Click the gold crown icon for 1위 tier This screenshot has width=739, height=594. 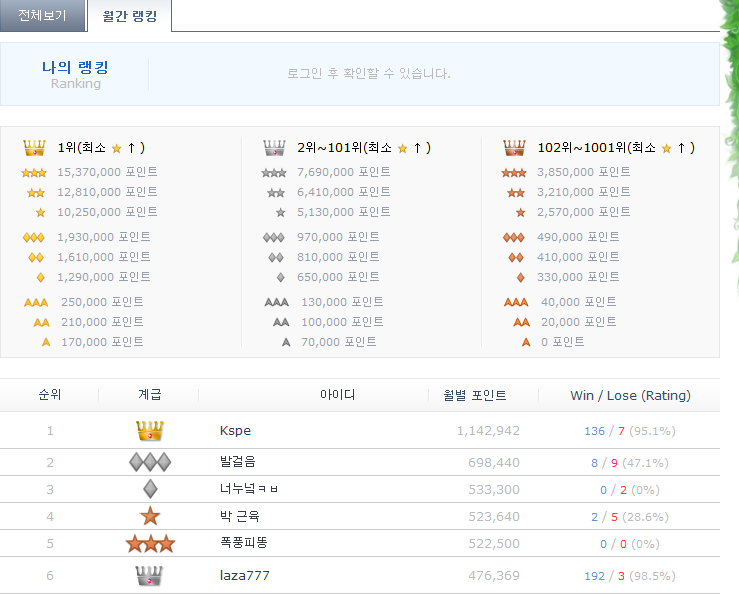(x=35, y=148)
